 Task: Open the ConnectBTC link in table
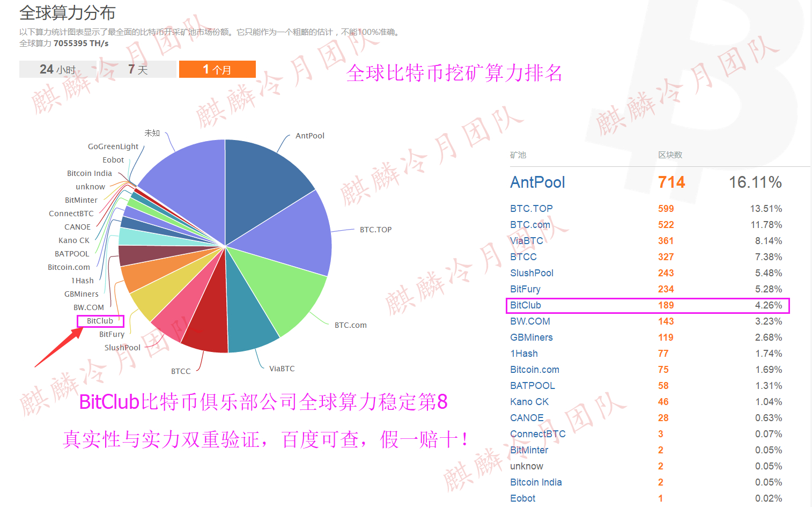click(x=537, y=434)
